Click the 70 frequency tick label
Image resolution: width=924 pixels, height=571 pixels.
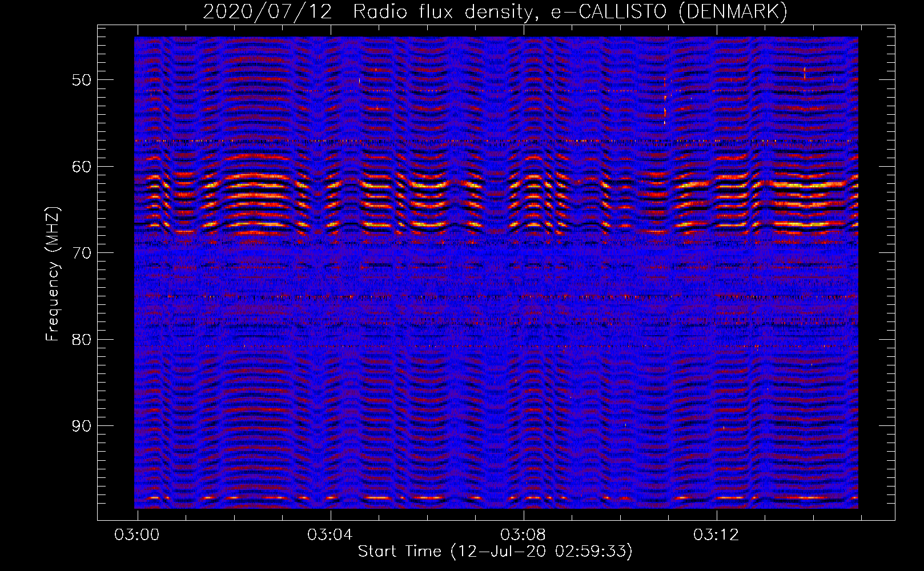(x=82, y=253)
